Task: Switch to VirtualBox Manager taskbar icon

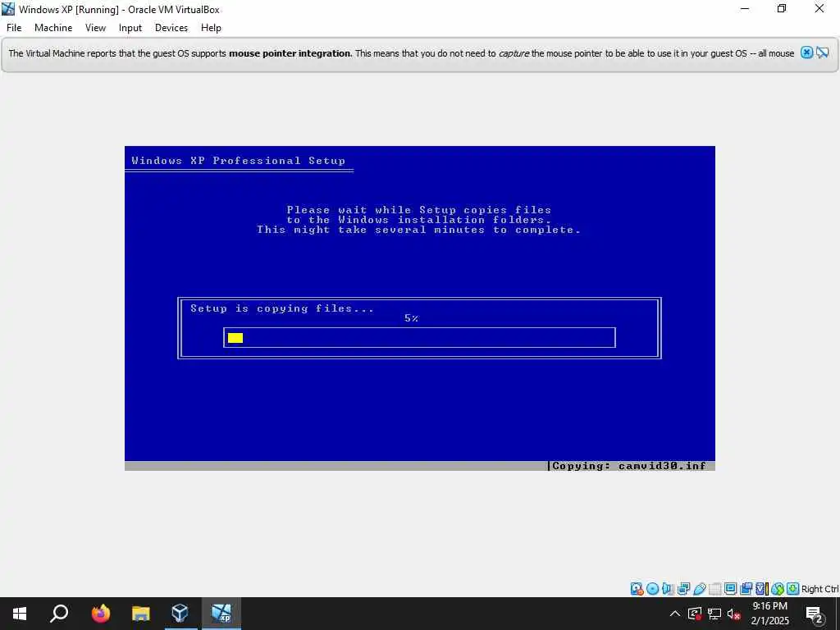Action: (x=180, y=614)
